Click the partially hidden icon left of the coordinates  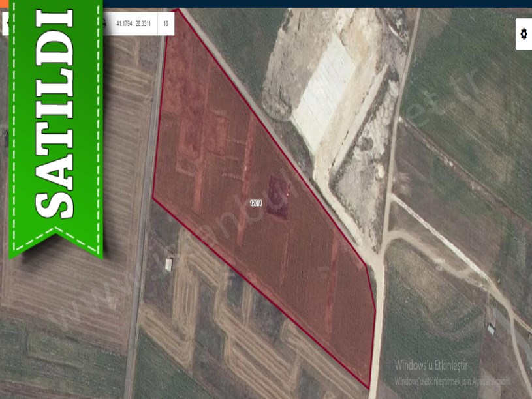pyautogui.click(x=104, y=24)
